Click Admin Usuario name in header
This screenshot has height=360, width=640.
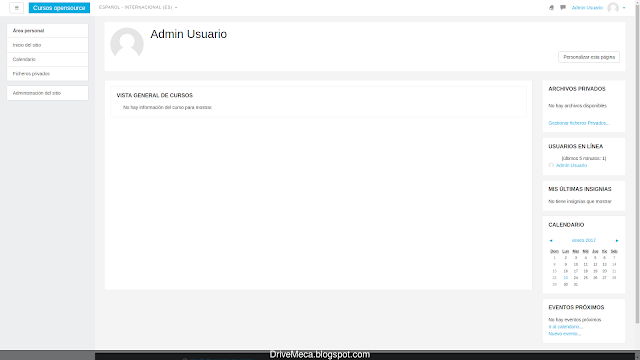tap(587, 8)
